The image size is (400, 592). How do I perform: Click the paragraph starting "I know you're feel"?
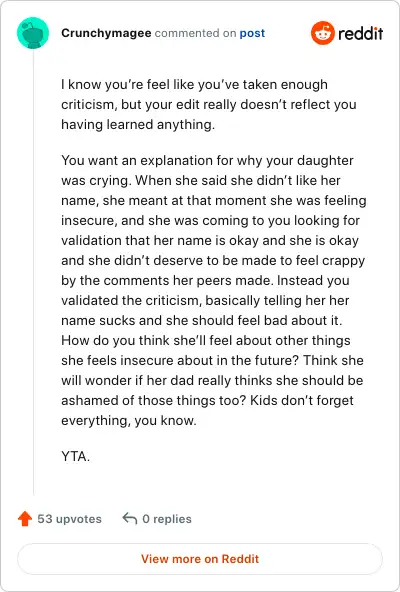pos(209,105)
